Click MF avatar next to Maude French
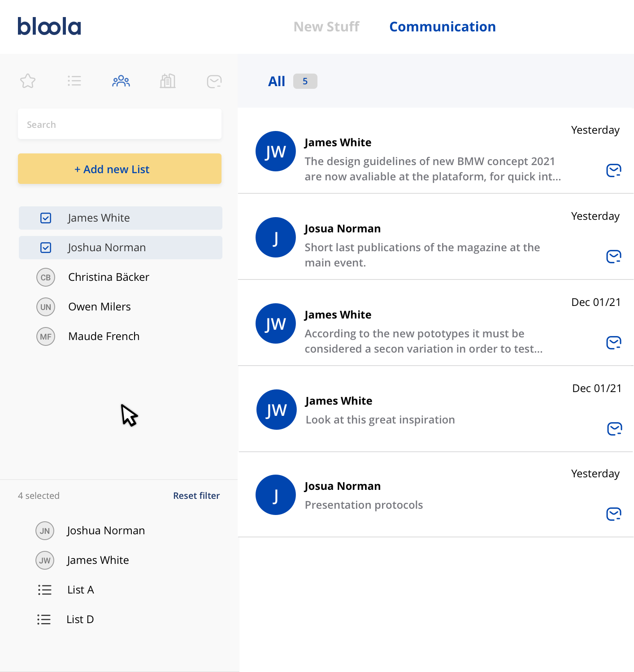Screen dimensions: 634x672 pos(46,336)
